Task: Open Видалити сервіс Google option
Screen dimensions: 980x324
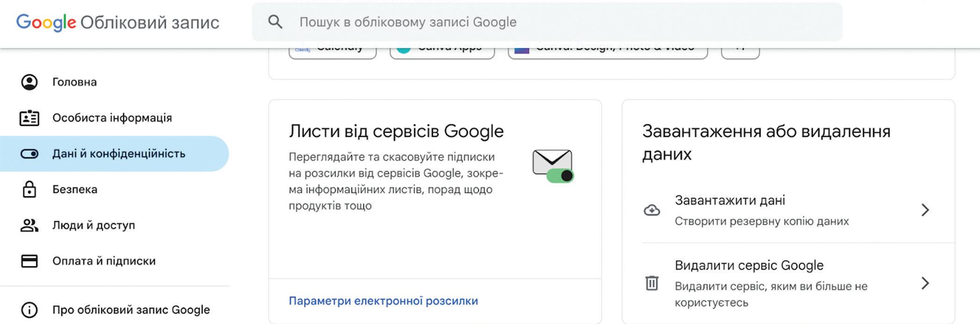Action: pos(799,283)
